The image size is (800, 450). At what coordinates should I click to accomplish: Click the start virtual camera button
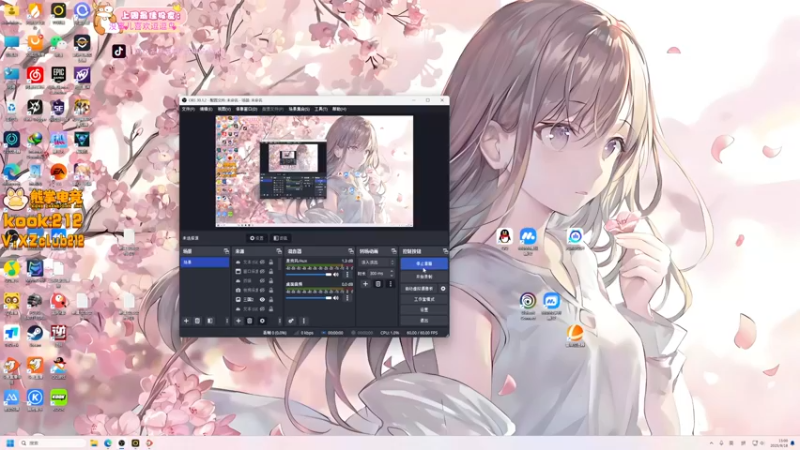click(419, 289)
